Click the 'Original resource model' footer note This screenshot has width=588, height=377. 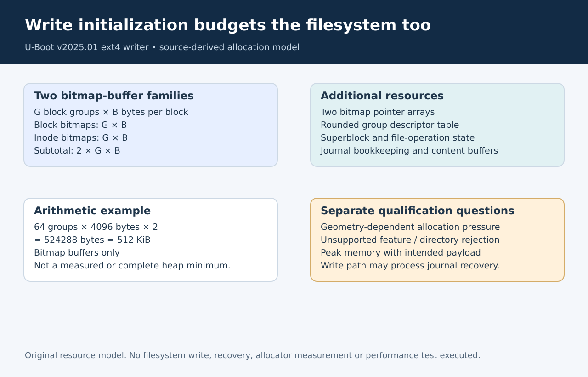(x=253, y=355)
